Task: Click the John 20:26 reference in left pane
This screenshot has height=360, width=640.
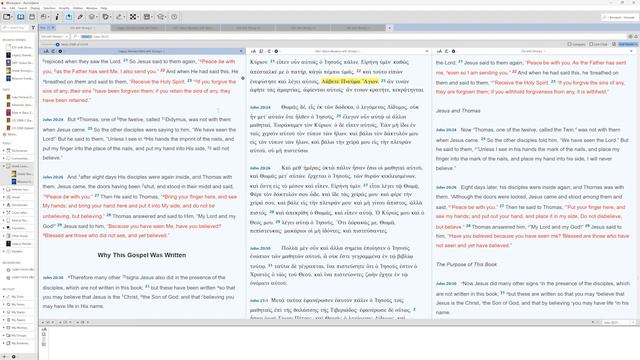Action: point(53,177)
